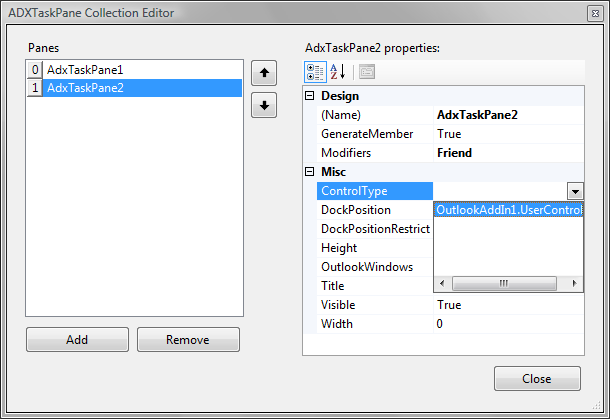
Task: Select the (Name) property row
Action: (375, 115)
